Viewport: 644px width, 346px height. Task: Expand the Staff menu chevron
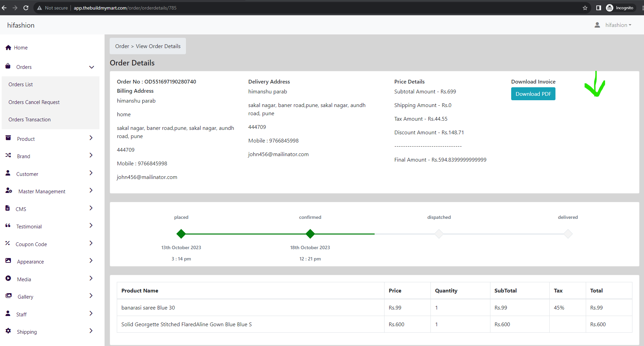click(91, 313)
